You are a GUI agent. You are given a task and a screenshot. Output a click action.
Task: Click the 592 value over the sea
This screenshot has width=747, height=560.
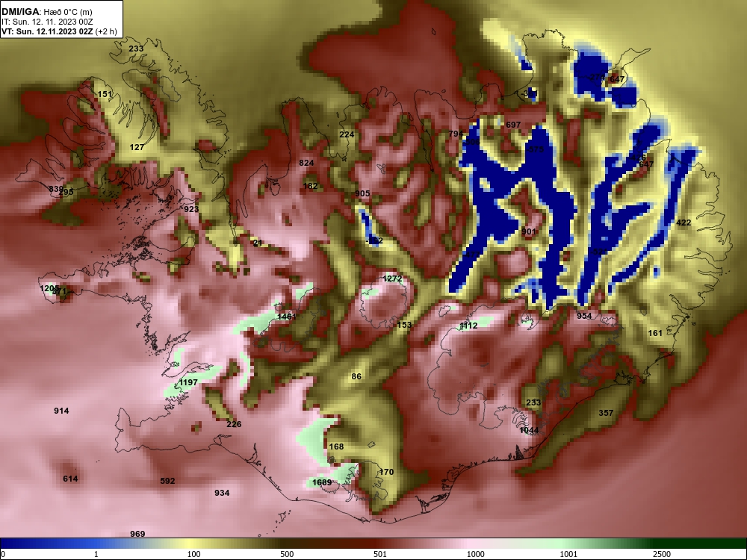tap(167, 481)
